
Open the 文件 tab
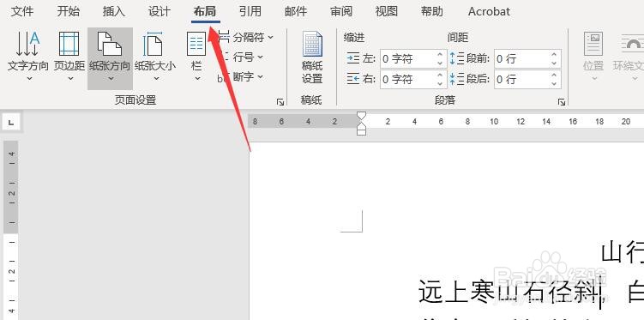point(22,11)
